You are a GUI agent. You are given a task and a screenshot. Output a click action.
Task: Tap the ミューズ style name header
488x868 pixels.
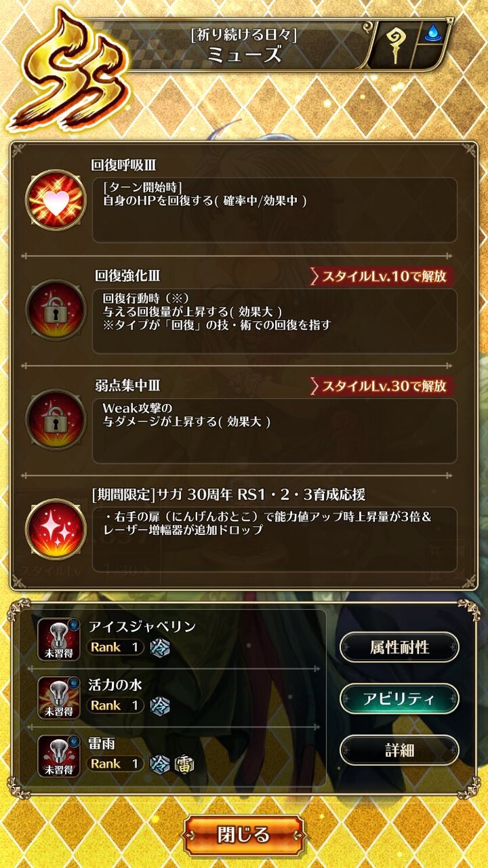pyautogui.click(x=244, y=54)
